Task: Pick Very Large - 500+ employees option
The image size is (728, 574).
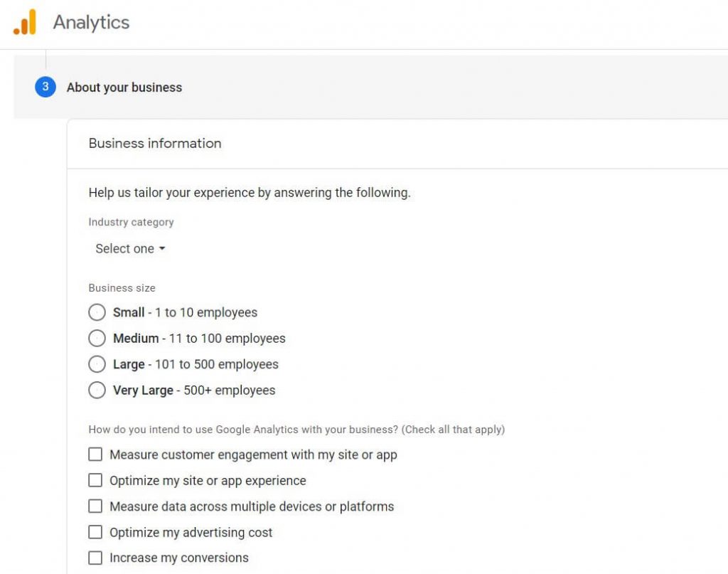Action: (x=97, y=390)
